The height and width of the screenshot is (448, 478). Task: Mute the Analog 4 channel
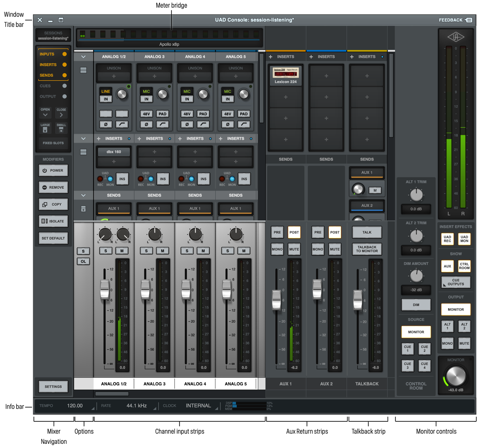click(x=203, y=251)
